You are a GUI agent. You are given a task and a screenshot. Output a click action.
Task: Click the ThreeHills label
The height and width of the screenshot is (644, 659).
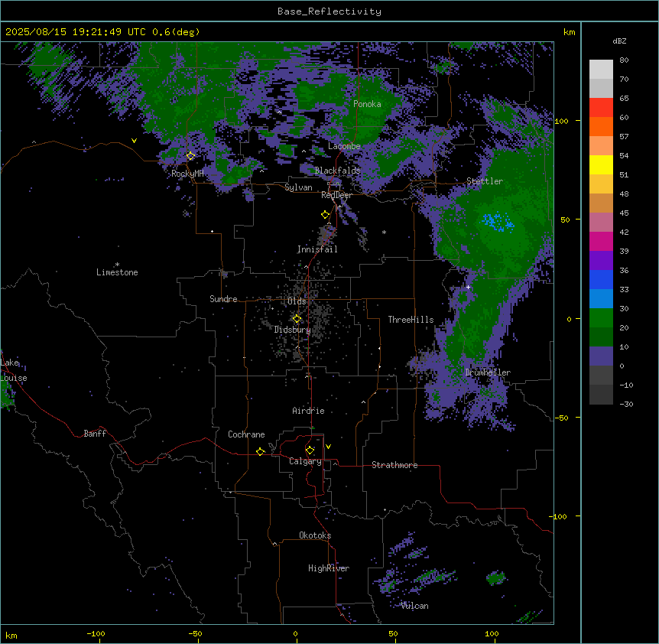tap(411, 320)
